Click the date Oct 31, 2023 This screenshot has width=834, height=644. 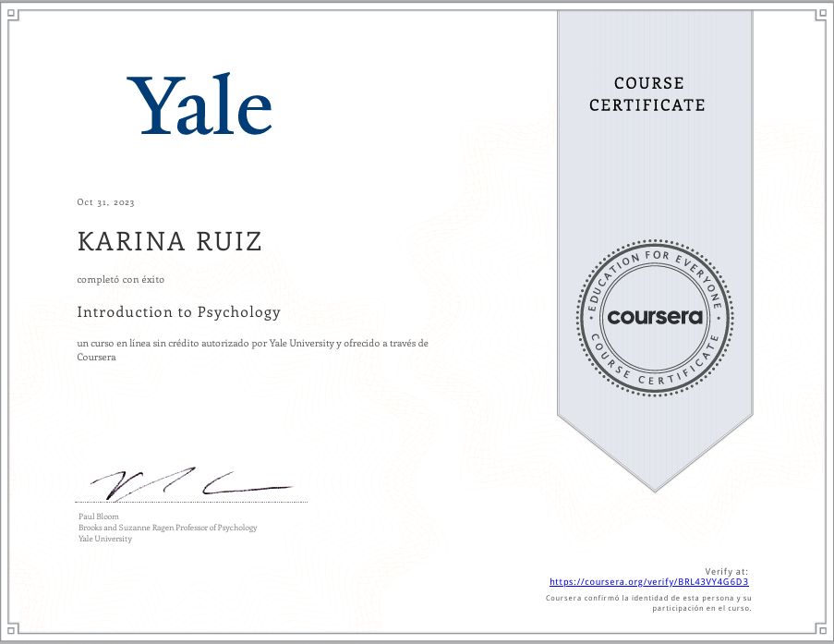tap(106, 202)
